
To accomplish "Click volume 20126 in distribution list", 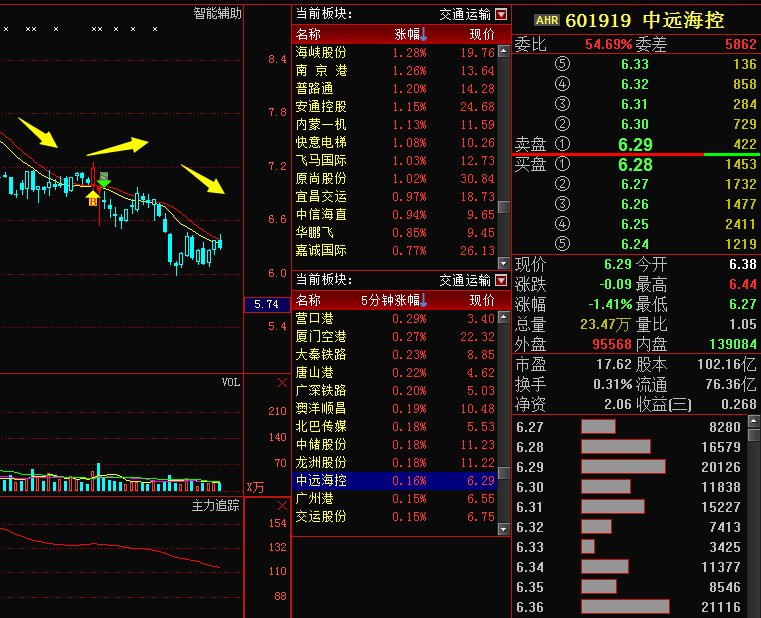I will [x=721, y=467].
